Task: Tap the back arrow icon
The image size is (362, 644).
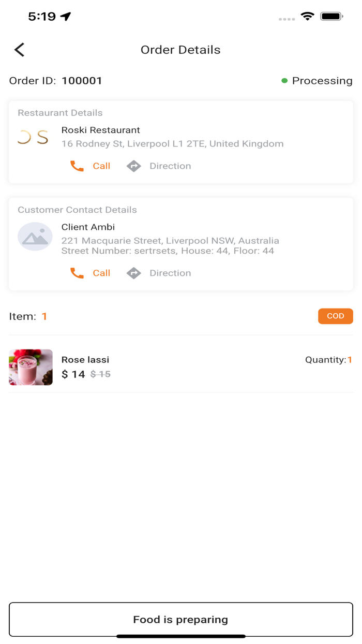Action: tap(20, 50)
